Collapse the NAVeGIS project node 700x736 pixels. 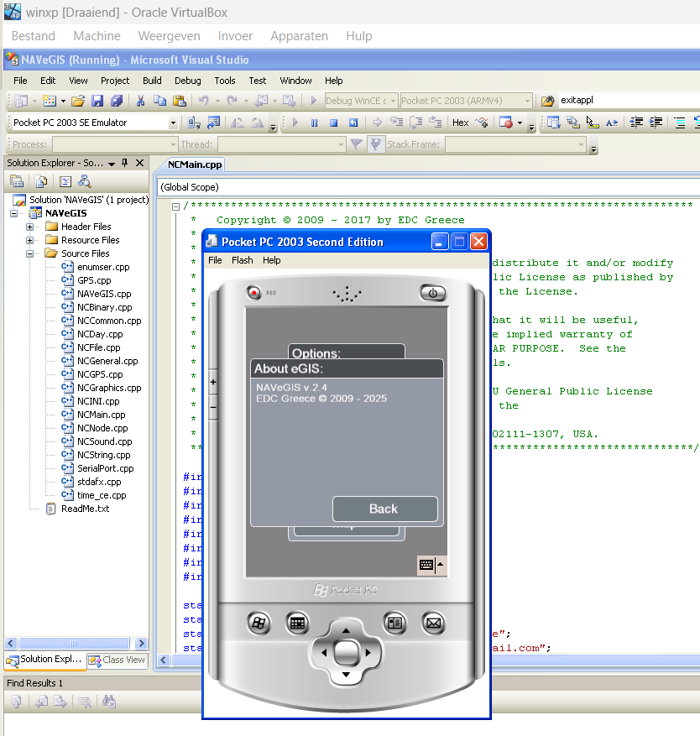tap(13, 213)
